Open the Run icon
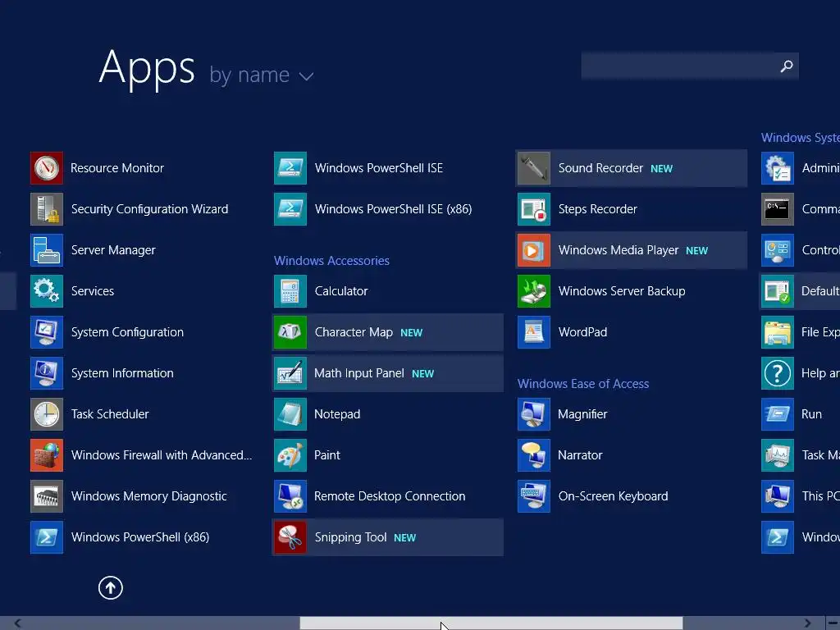This screenshot has width=840, height=630. pyautogui.click(x=778, y=414)
